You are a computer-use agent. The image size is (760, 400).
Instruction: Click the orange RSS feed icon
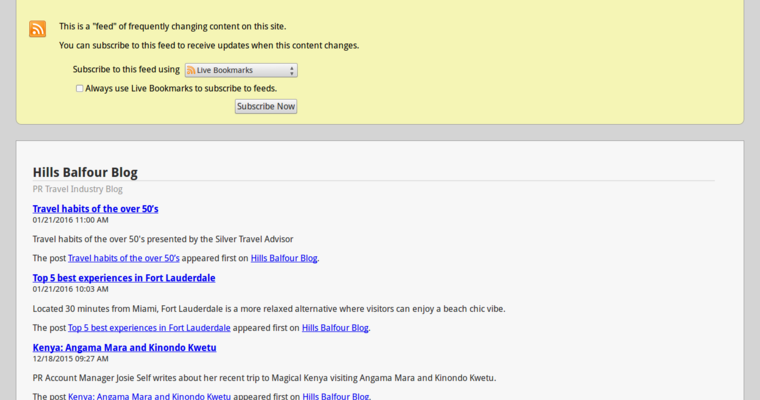click(x=37, y=29)
